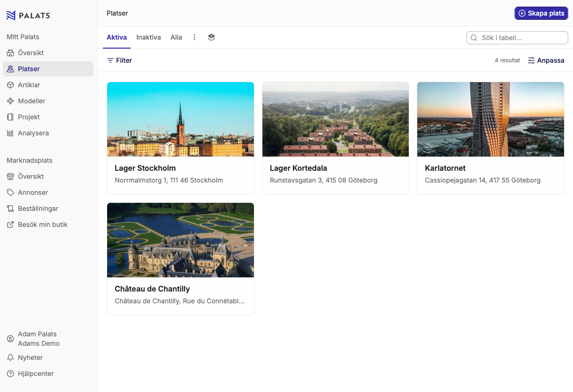This screenshot has height=392, width=573.
Task: Open Nyheter bell notifications
Action: (x=30, y=358)
